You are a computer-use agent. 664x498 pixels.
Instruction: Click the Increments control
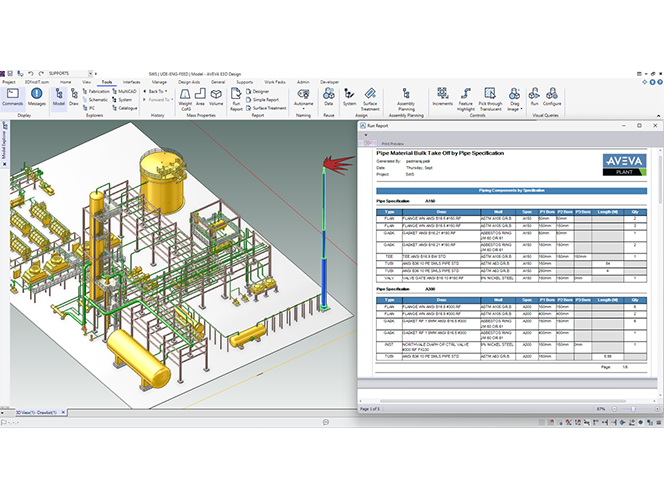tap(442, 96)
